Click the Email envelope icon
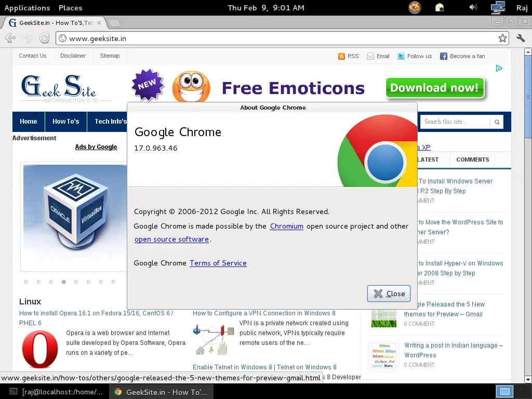Viewport: 532px width, 399px height. point(370,56)
